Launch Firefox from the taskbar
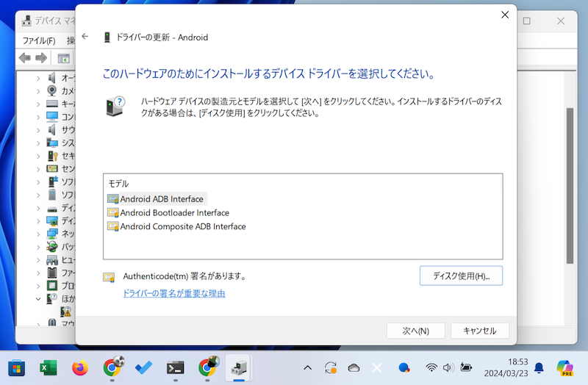 [80, 367]
